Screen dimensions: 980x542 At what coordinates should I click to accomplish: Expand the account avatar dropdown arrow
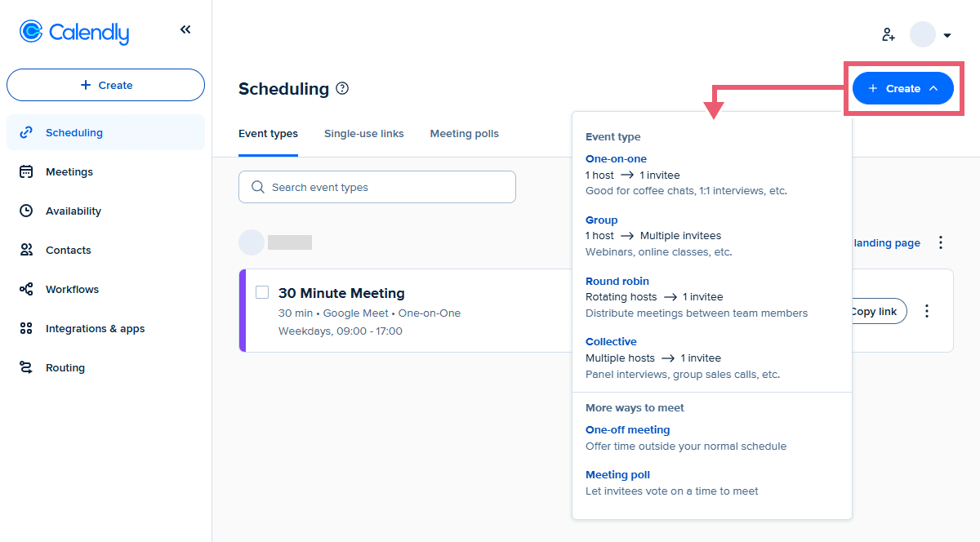947,35
